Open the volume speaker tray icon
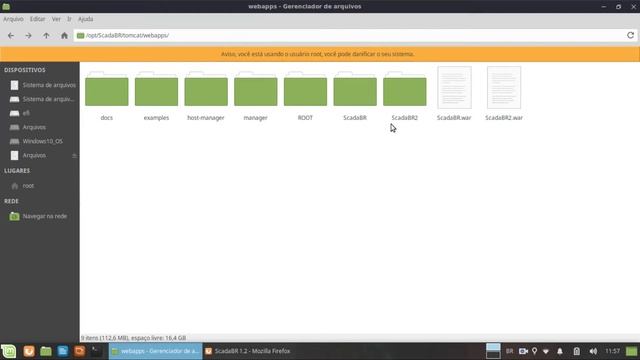Screen dimensions: 640x360 tap(593, 351)
